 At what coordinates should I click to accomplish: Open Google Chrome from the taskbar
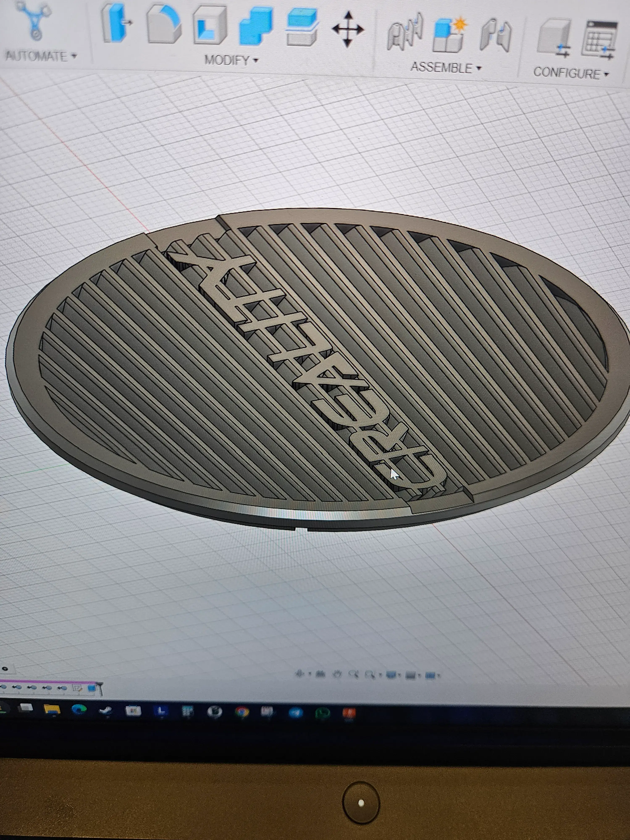click(x=242, y=712)
